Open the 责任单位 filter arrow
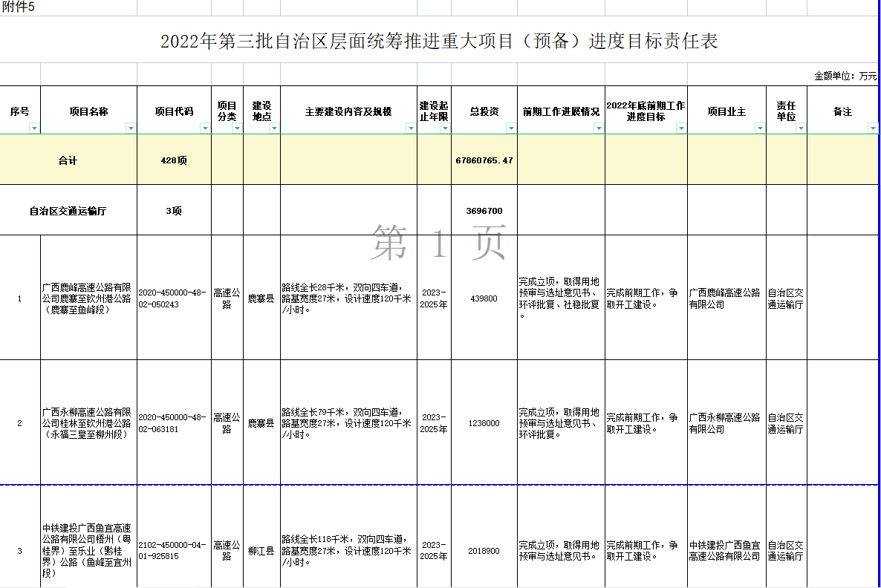 pos(801,128)
